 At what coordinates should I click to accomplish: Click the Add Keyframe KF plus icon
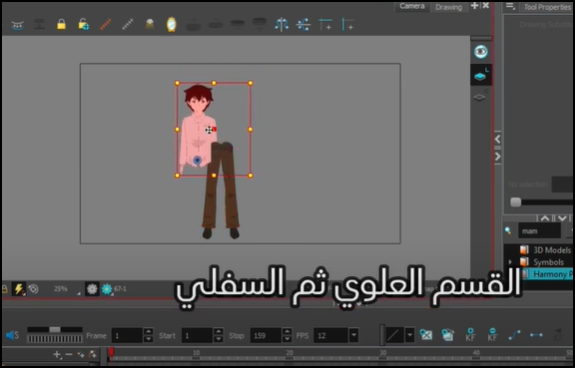[x=470, y=335]
